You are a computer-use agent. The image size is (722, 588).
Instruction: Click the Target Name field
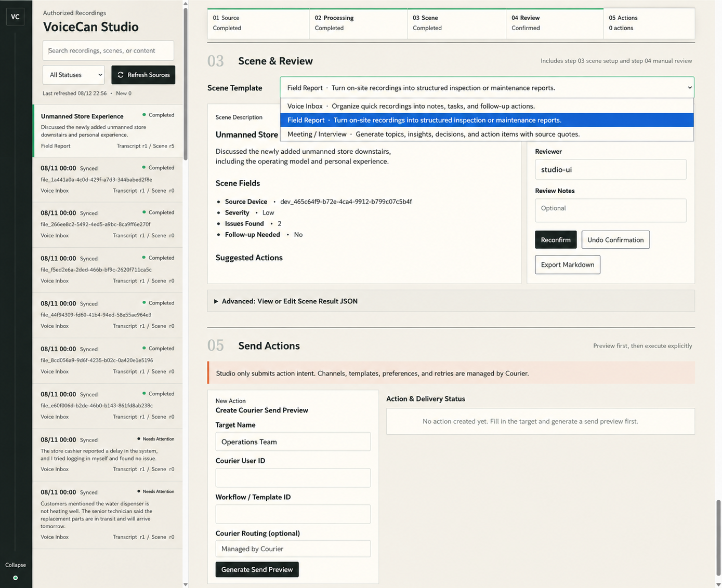293,442
